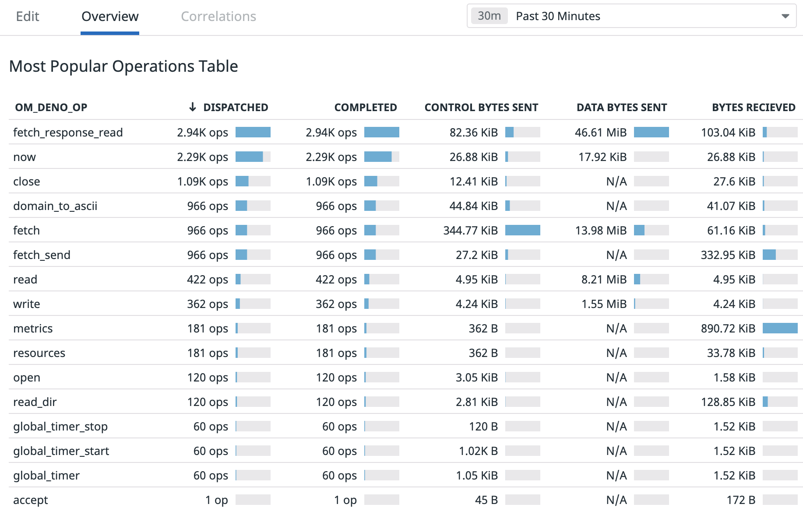Image resolution: width=803 pixels, height=532 pixels.
Task: Switch to the Correlations tab
Action: [218, 16]
